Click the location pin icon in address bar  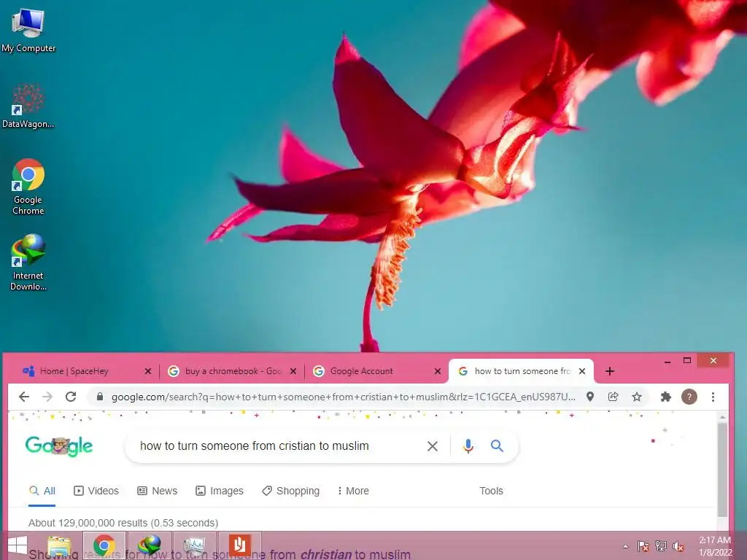[589, 397]
